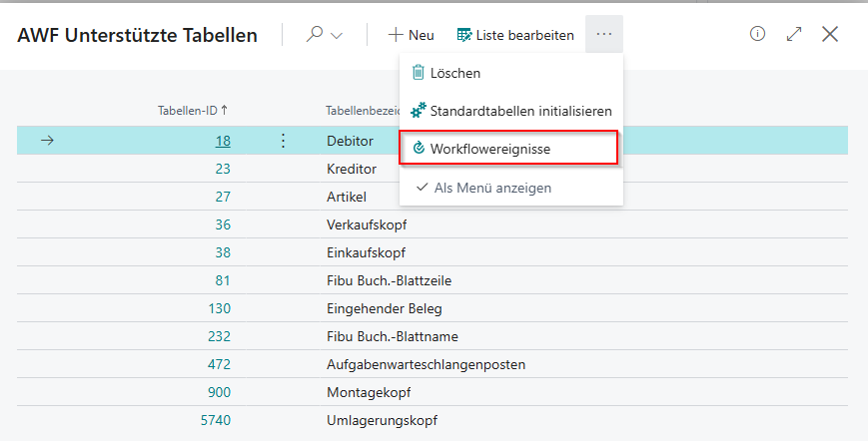Sort by Tabellen-ID column header

pyautogui.click(x=193, y=110)
